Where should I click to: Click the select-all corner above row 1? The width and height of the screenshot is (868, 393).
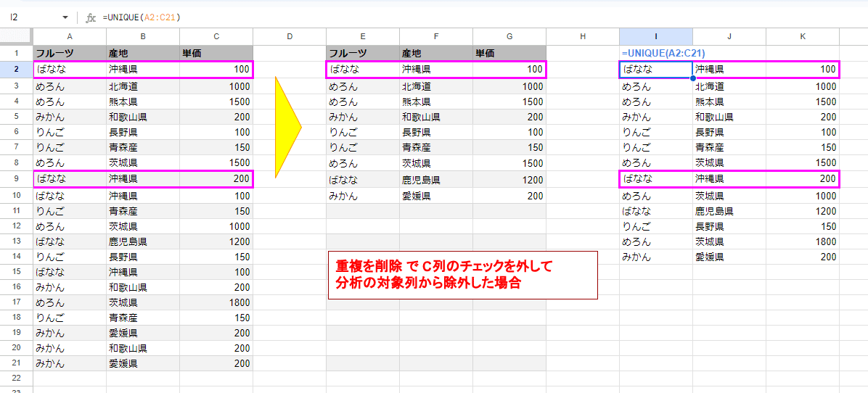(17, 36)
